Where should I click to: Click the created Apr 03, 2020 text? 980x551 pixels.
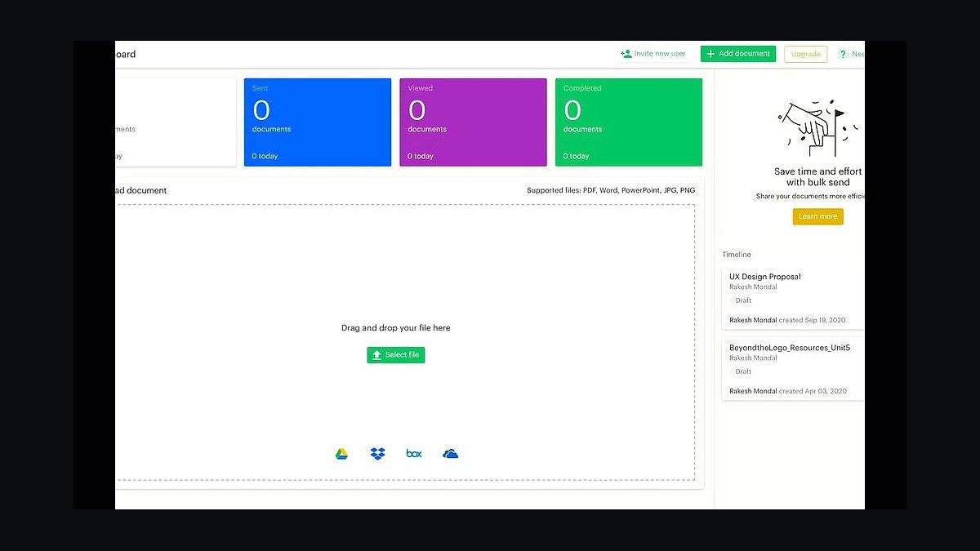pos(813,391)
